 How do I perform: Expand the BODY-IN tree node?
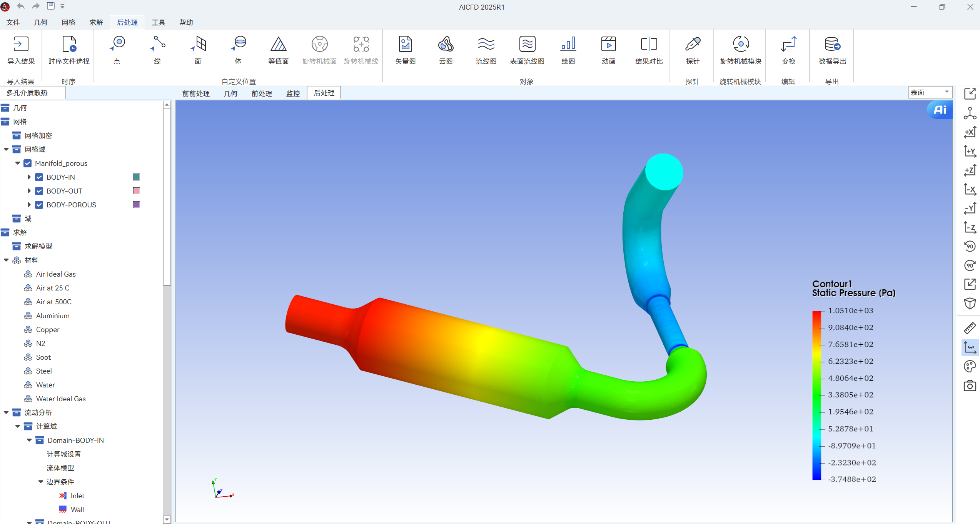tap(29, 177)
